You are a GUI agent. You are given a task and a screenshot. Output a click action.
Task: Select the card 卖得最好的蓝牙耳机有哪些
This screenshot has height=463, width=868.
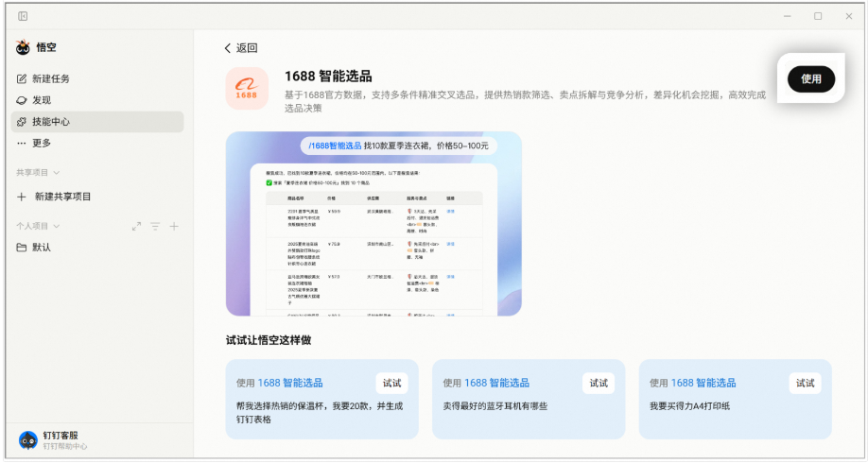[x=529, y=400]
